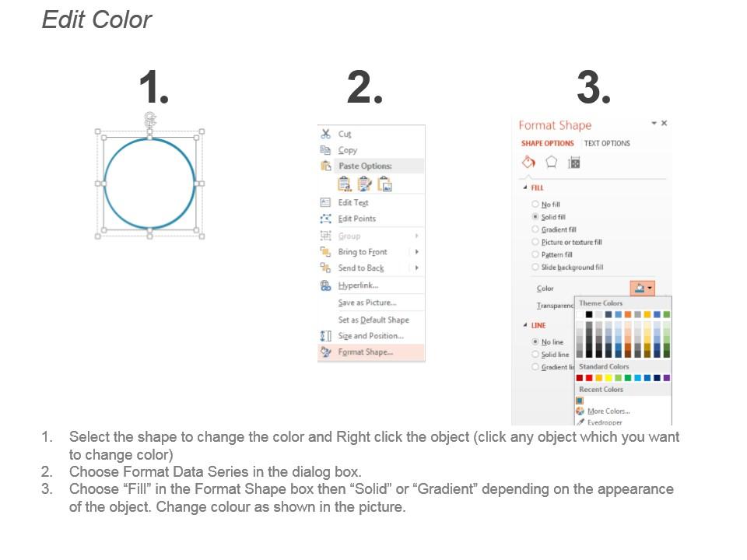
Task: Choose the Picture paste option icon
Action: 384,184
